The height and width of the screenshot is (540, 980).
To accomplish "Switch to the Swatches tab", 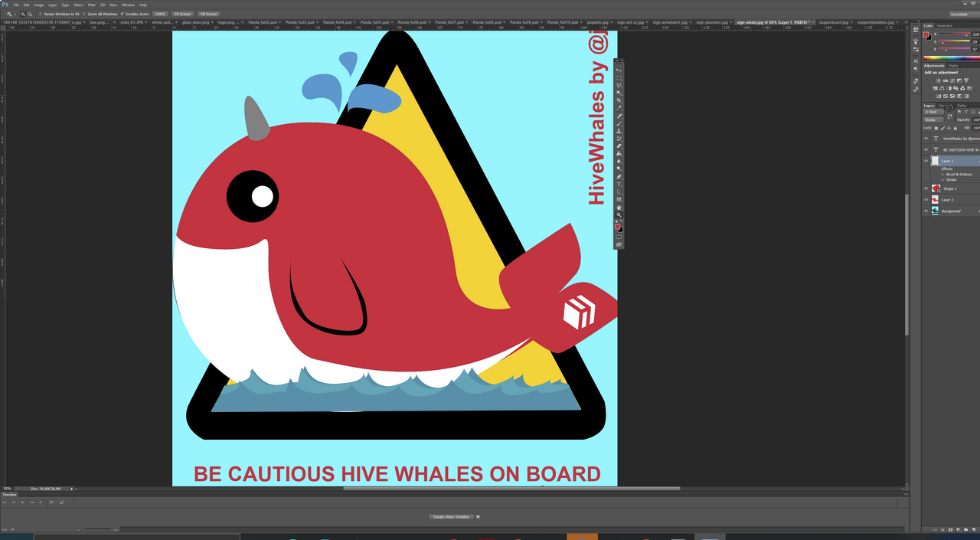I will click(x=945, y=25).
